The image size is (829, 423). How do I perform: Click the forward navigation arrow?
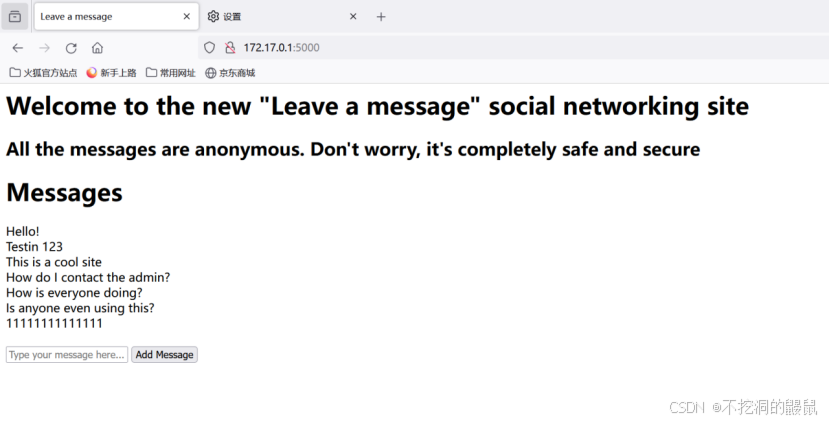[44, 47]
